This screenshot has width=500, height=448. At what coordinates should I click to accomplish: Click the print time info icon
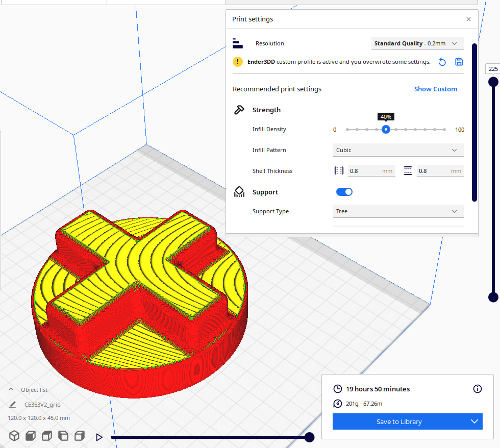click(477, 389)
